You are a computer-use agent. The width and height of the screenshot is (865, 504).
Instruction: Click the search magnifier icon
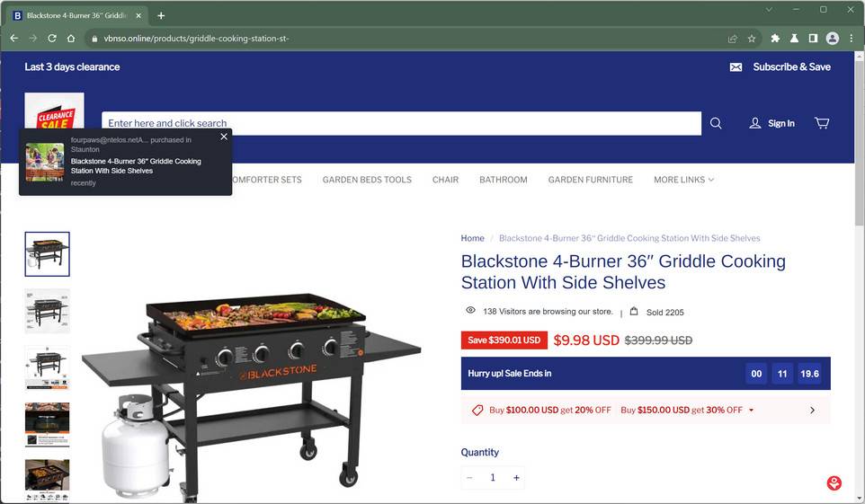pos(716,123)
